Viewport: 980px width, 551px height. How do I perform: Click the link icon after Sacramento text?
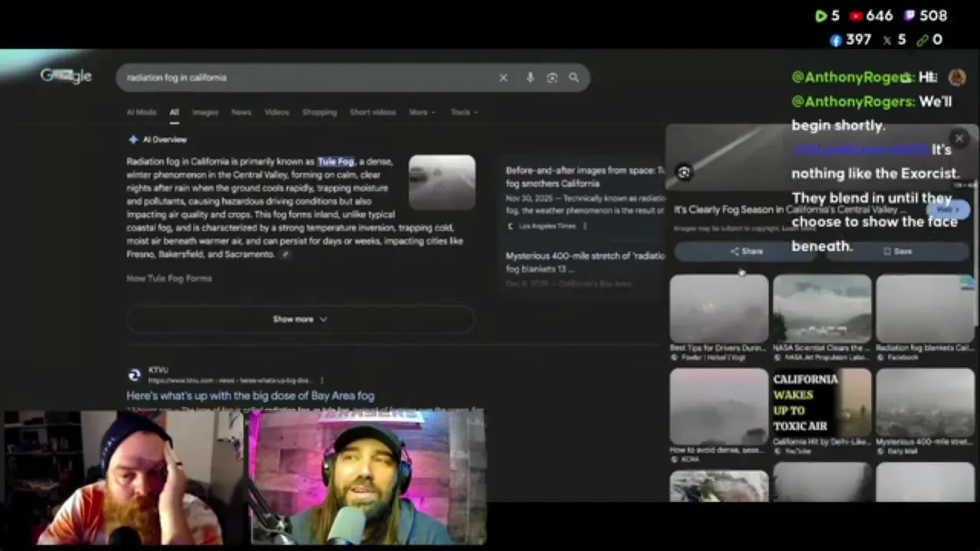pyautogui.click(x=286, y=254)
